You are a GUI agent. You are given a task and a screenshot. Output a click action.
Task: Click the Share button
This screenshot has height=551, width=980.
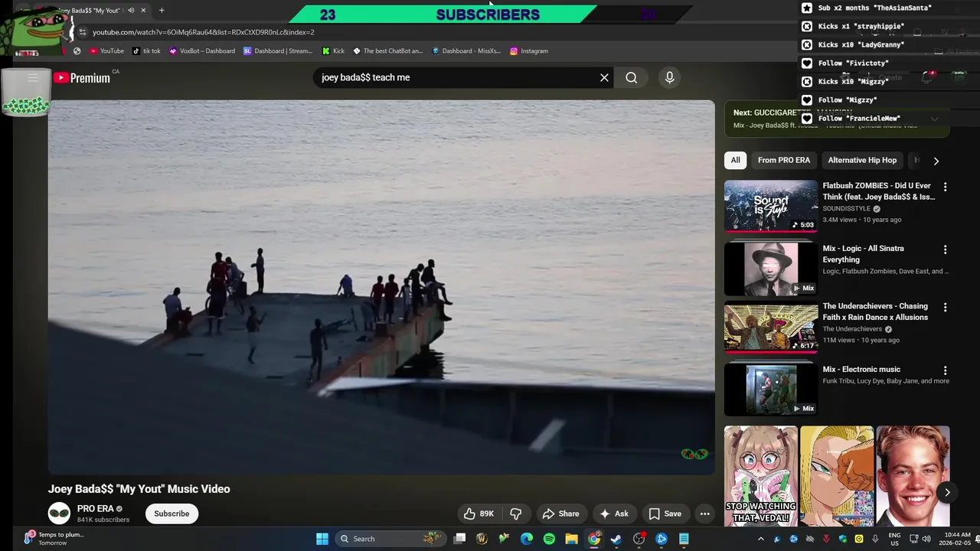(x=560, y=514)
